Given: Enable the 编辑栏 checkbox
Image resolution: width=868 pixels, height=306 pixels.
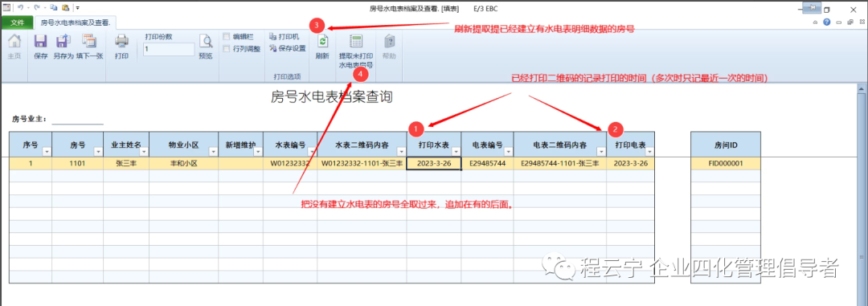Looking at the screenshot, I should [226, 36].
